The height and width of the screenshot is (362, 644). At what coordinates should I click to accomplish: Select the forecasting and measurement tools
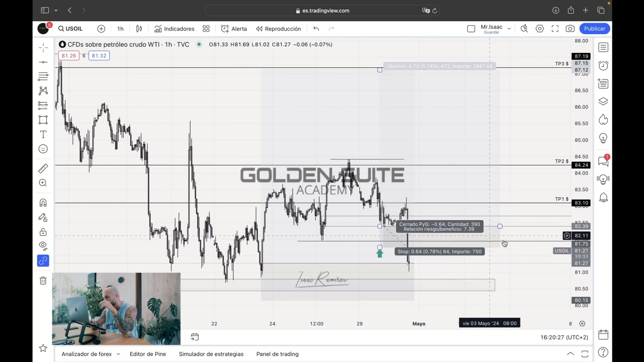pyautogui.click(x=43, y=106)
